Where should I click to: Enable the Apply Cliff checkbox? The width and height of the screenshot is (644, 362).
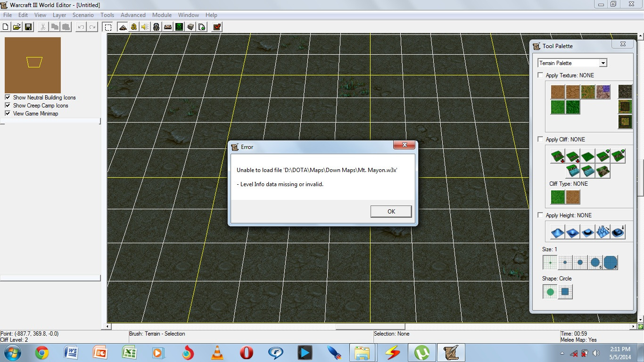[541, 139]
